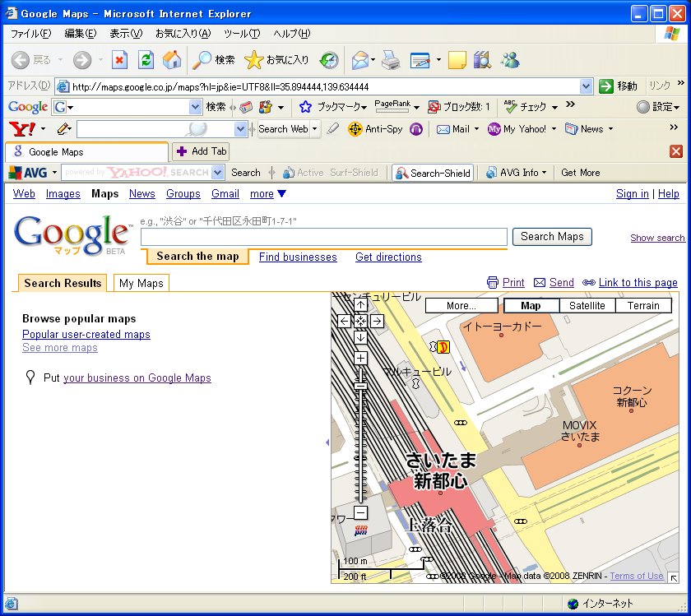
Task: Click the Stop loading icon
Action: 120,60
